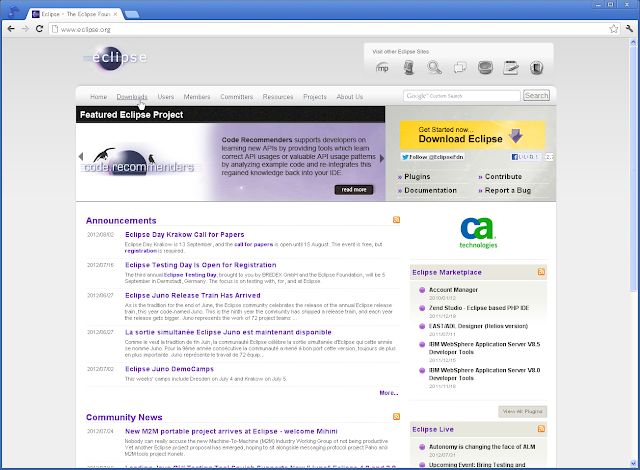Open the speech bubbles forums site icon
This screenshot has width=640, height=470.
click(460, 67)
